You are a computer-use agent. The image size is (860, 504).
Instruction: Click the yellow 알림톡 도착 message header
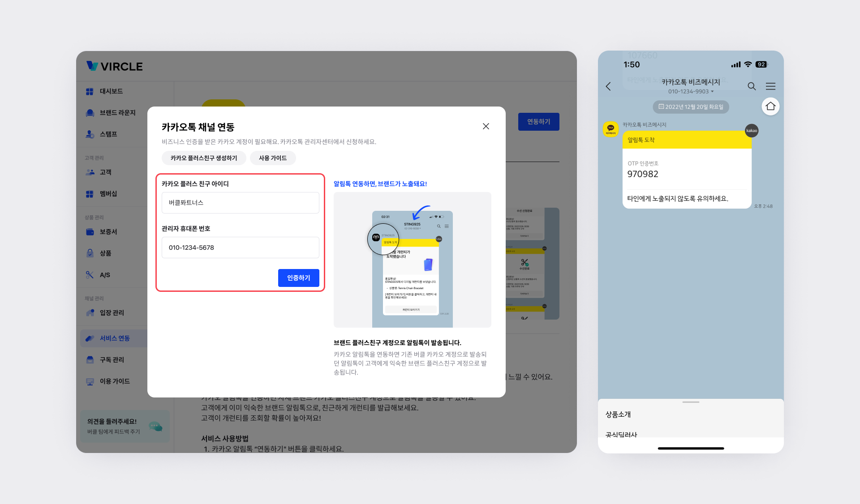click(x=686, y=140)
